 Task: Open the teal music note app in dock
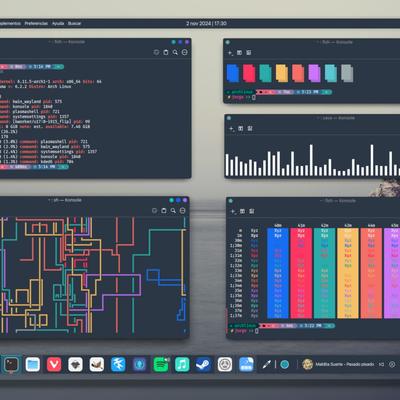[x=182, y=364]
